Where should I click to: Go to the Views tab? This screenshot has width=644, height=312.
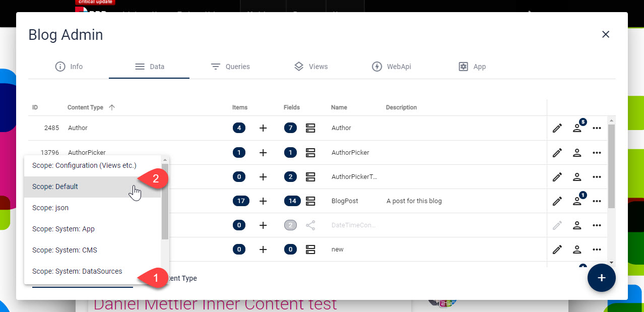point(310,67)
